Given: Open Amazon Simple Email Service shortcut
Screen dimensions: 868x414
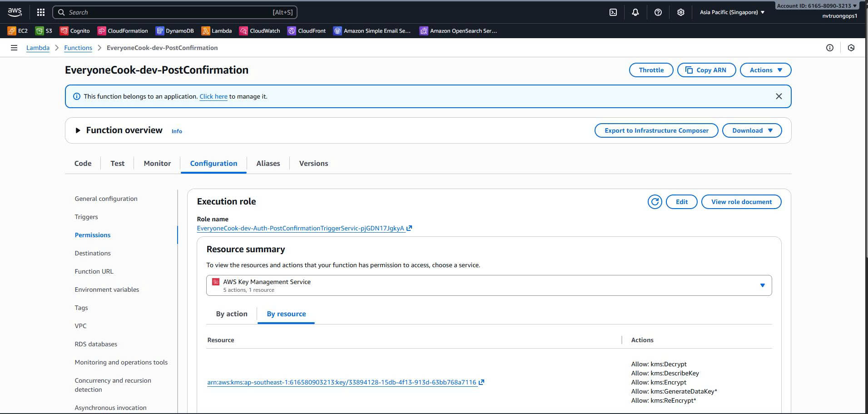Looking at the screenshot, I should (x=372, y=31).
